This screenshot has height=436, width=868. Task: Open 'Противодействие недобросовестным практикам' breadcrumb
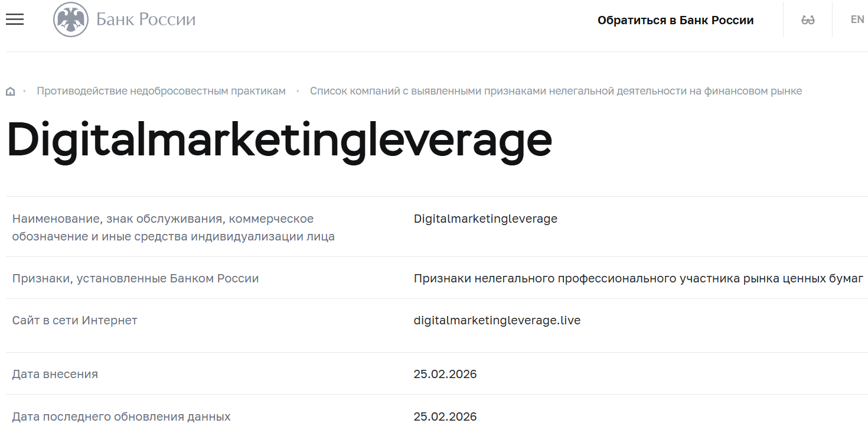pos(161,90)
